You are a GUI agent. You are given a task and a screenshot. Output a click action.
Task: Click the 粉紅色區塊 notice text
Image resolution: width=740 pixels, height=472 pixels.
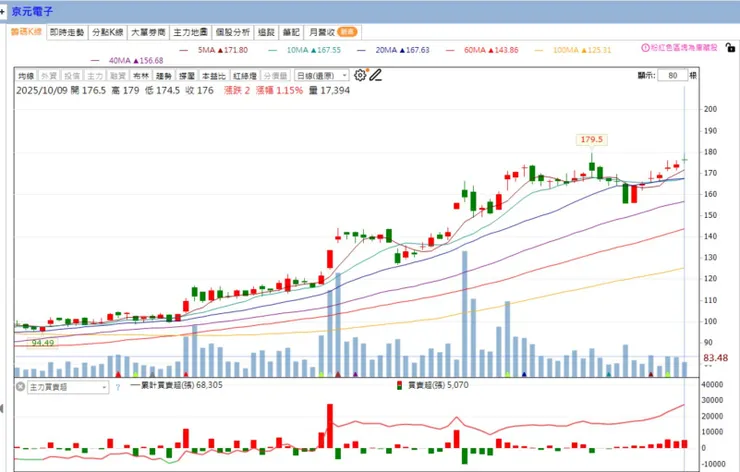click(684, 48)
